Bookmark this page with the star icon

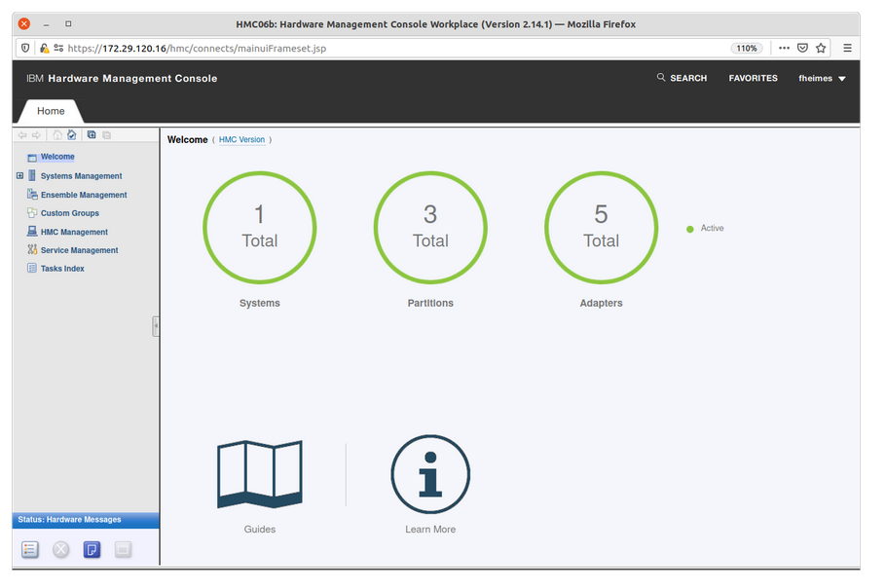click(x=821, y=48)
